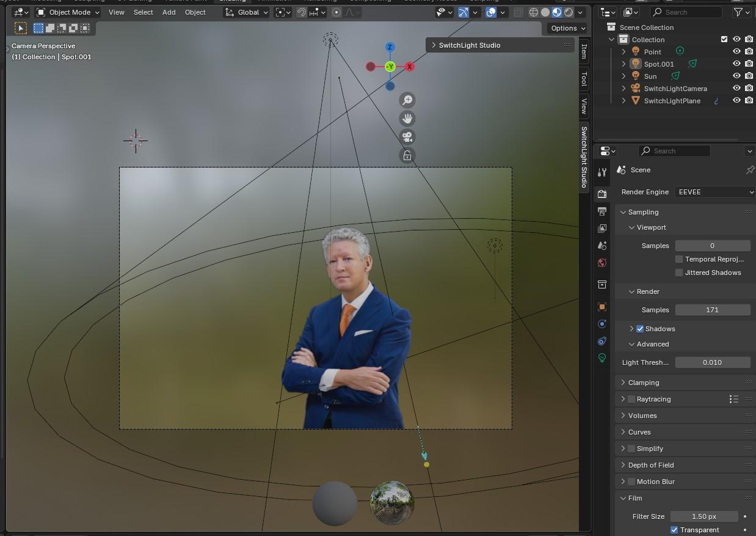This screenshot has height=536, width=756.
Task: Uncheck the Shadows checkbox
Action: click(x=640, y=329)
